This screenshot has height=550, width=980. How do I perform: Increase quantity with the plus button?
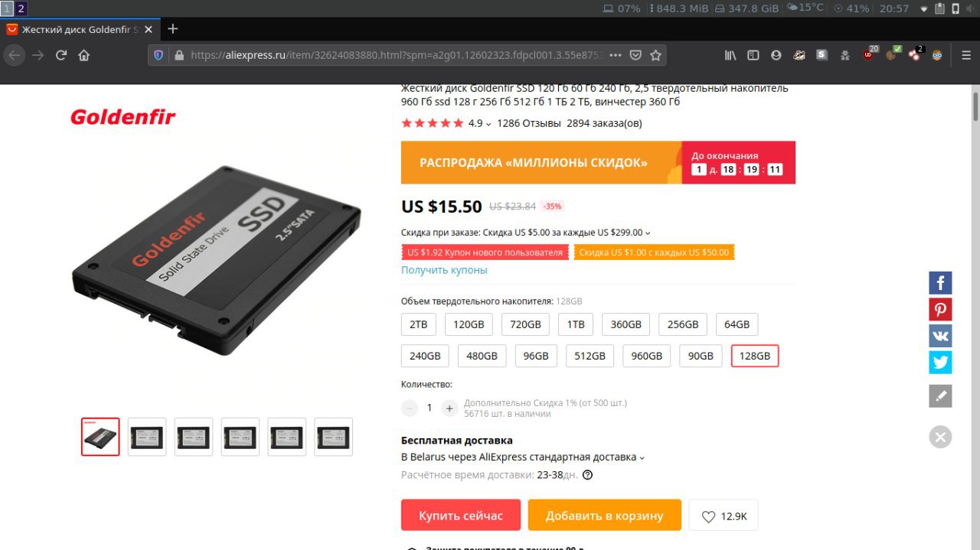coord(449,408)
